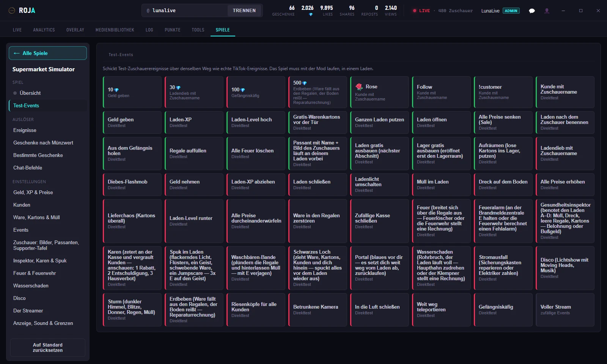
Task: Run the Laden-Level hoch test
Action: [x=256, y=122]
